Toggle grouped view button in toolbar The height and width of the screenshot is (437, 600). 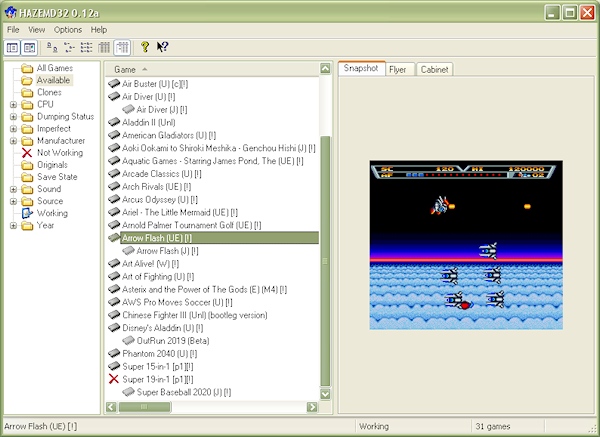[122, 47]
